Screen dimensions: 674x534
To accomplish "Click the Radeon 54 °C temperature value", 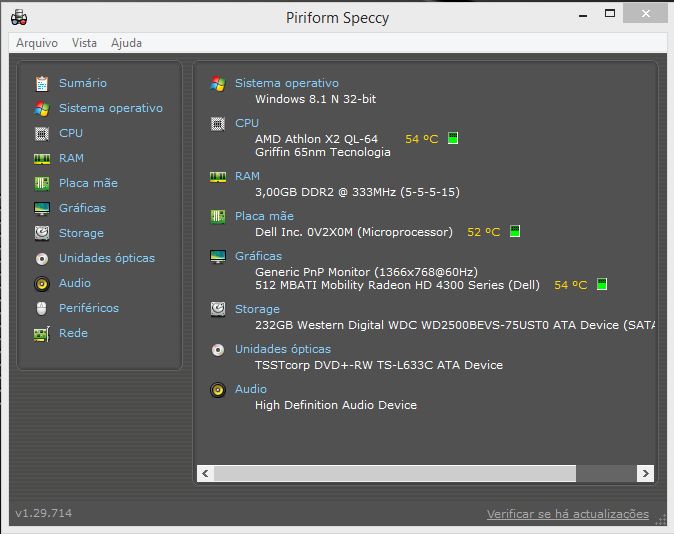I will (570, 285).
